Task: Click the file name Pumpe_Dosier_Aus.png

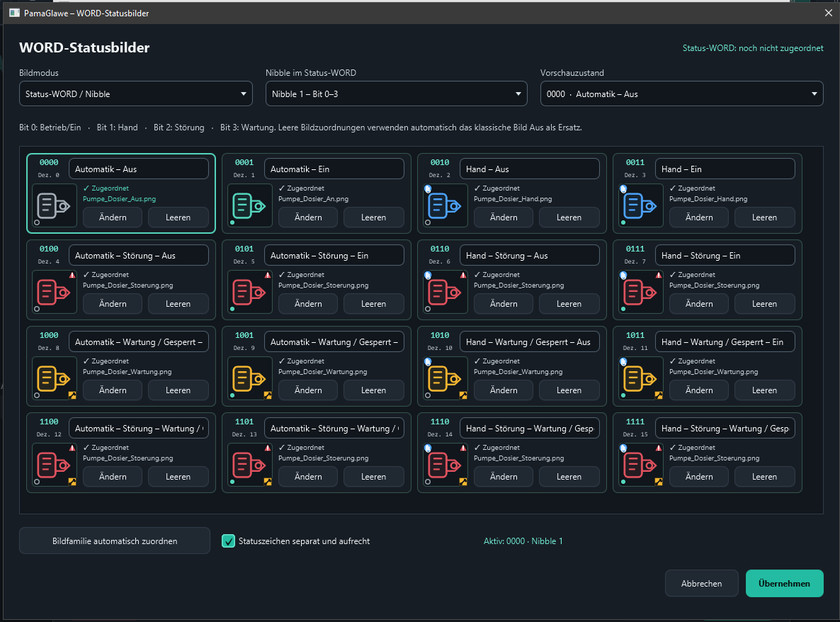Action: click(120, 199)
